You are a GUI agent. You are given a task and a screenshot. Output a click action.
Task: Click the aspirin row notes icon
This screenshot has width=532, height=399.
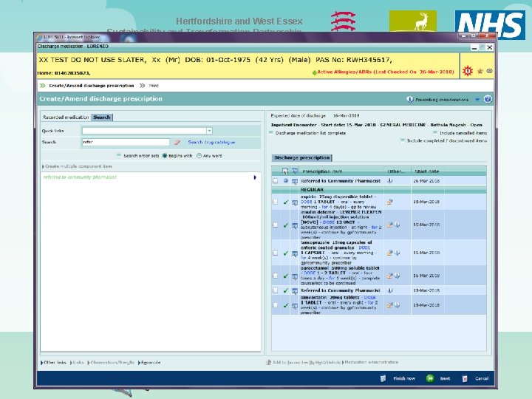pos(390,202)
